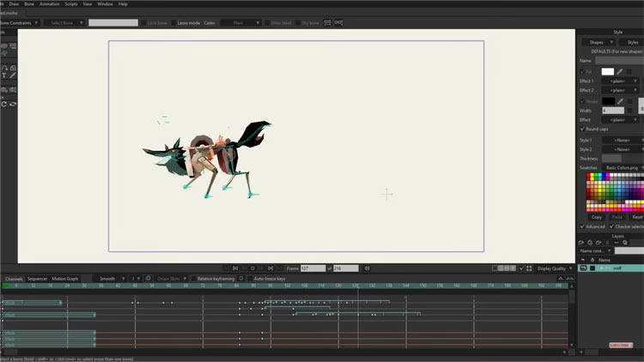The height and width of the screenshot is (362, 644).
Task: Click the timeline marker at frame 126
Action: [x=355, y=286]
